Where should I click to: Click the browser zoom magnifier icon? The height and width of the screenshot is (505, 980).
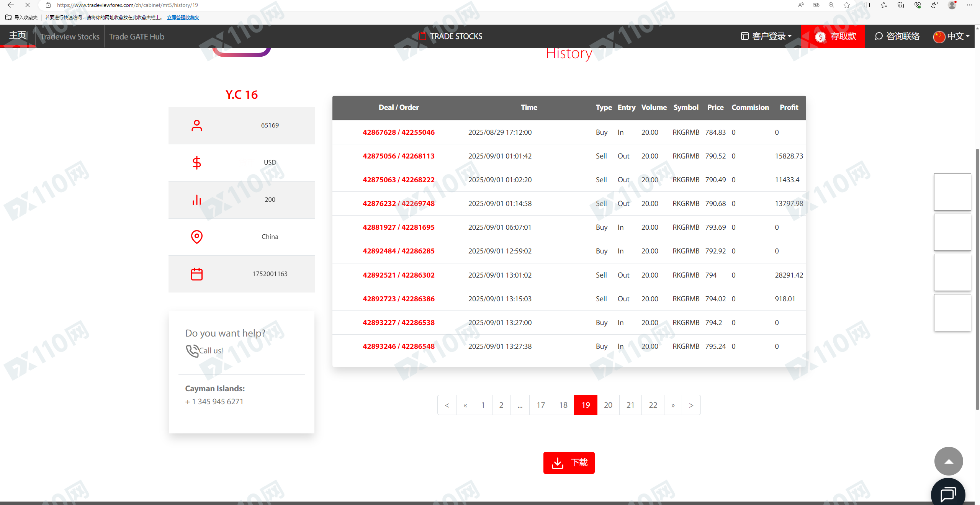(x=831, y=5)
